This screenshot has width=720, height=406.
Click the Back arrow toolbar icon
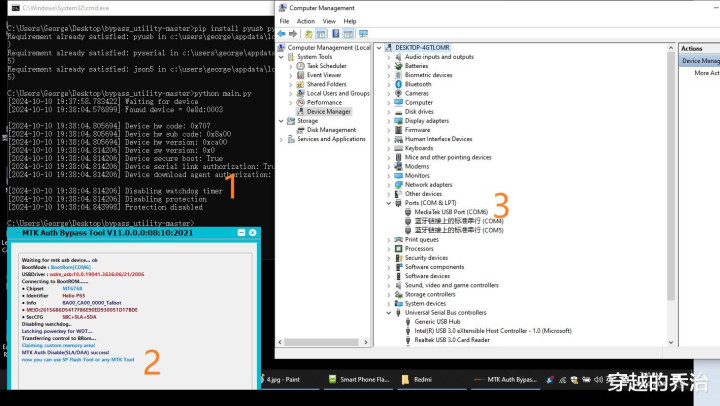click(281, 34)
